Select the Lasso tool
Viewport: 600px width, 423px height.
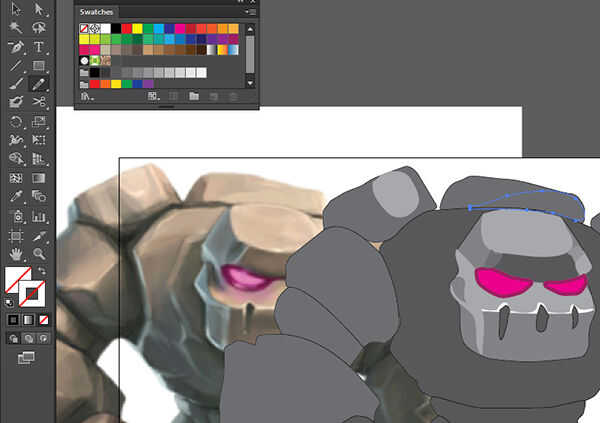tap(39, 28)
